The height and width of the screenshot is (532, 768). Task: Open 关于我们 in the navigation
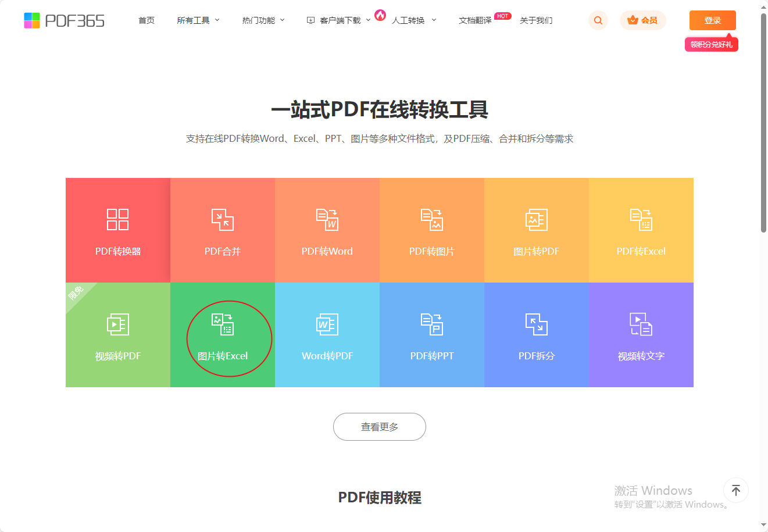[536, 20]
